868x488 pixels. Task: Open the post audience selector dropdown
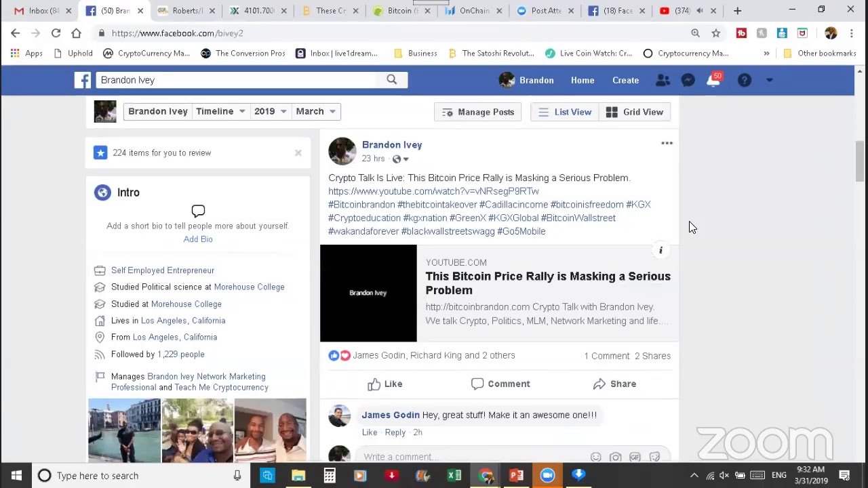(401, 159)
